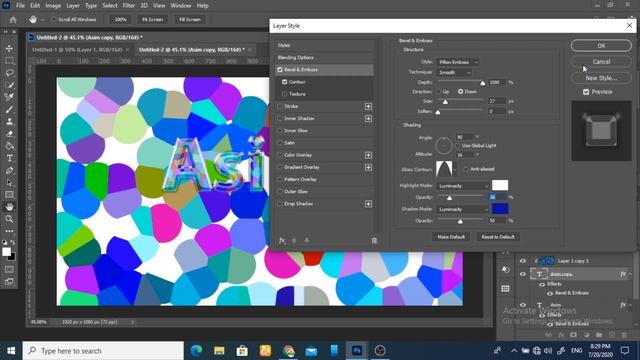Open the Filter menu
The height and width of the screenshot is (360, 640).
(x=129, y=6)
